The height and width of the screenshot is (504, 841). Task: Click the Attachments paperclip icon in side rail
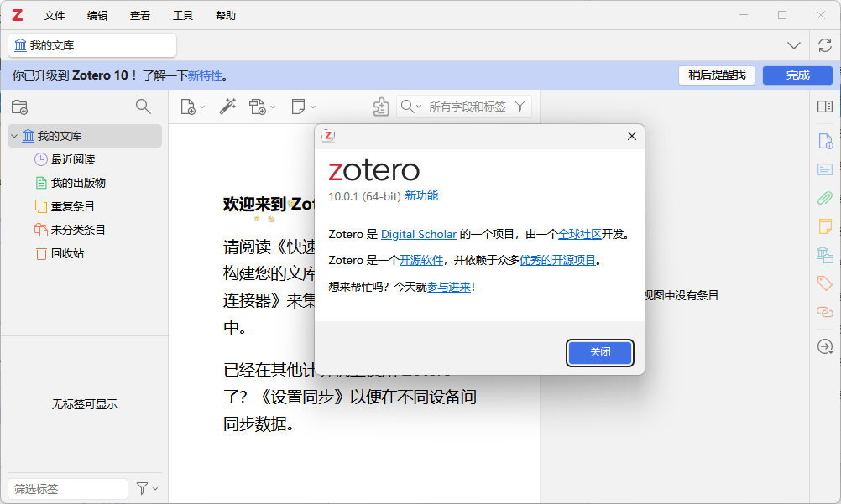coord(825,198)
